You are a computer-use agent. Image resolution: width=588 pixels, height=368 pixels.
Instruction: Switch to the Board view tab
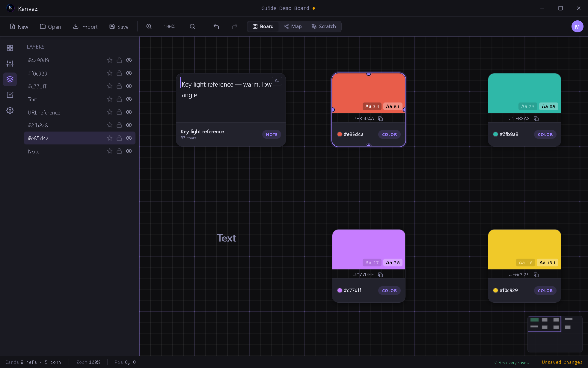[x=263, y=26]
